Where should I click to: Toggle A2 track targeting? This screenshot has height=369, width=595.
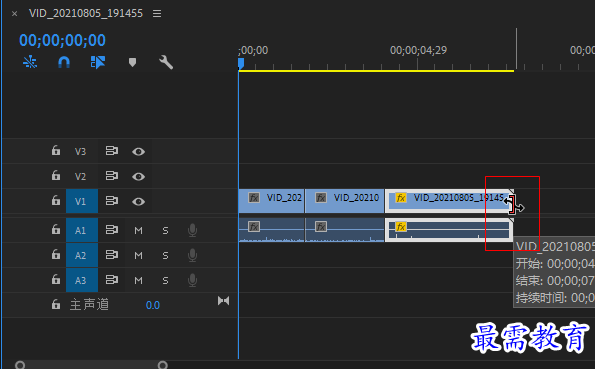point(82,255)
